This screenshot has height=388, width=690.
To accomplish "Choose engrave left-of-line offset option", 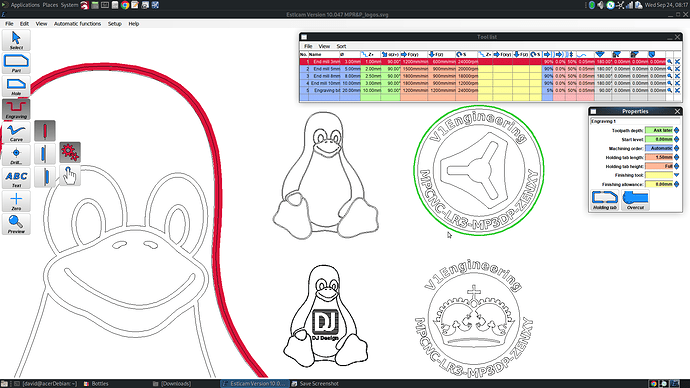I will click(x=45, y=154).
